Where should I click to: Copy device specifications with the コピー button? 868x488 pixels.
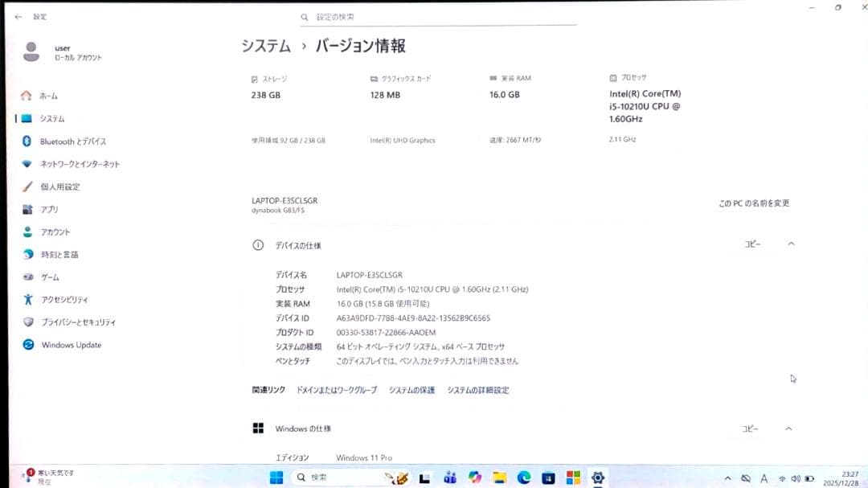point(750,244)
